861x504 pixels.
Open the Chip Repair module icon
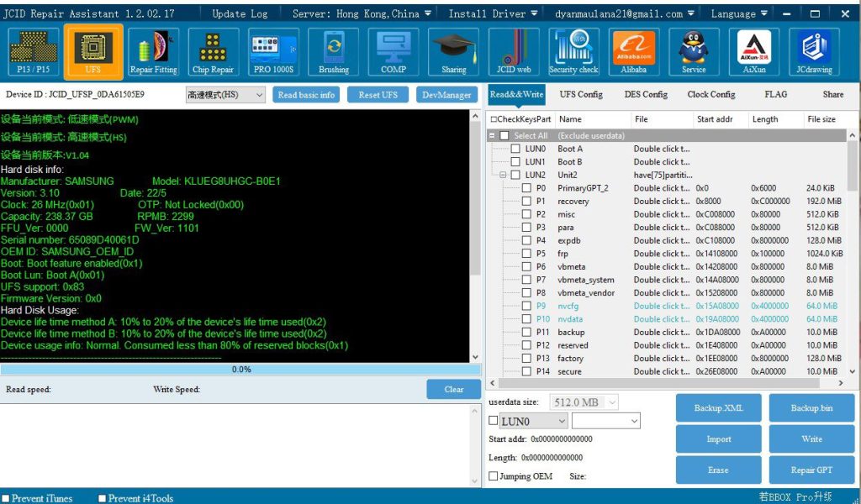pos(213,51)
